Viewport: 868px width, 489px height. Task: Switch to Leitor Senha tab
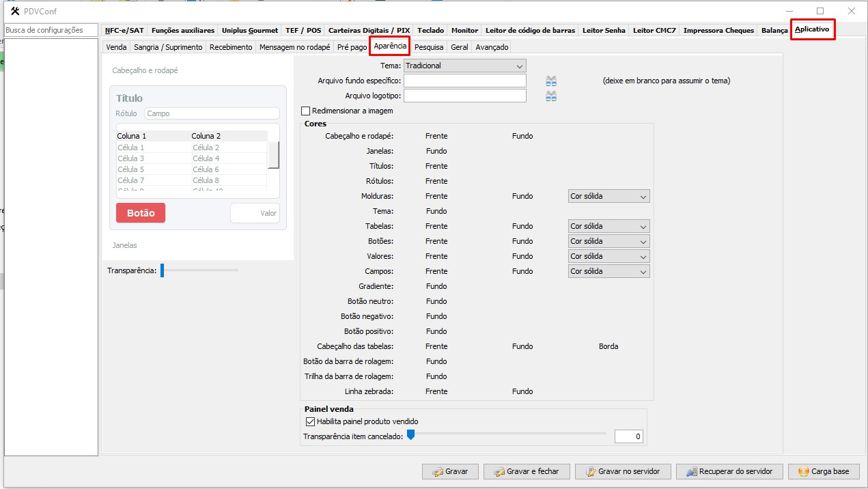[x=604, y=30]
